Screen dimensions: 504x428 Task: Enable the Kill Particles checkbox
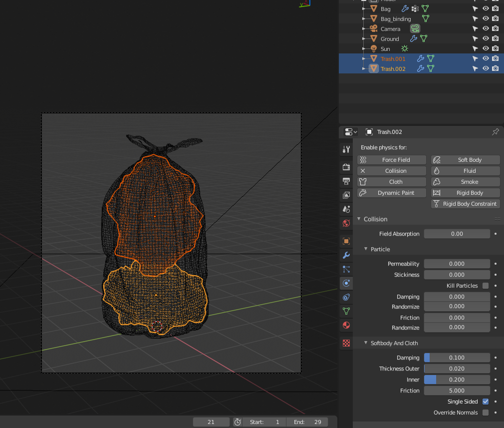click(486, 286)
